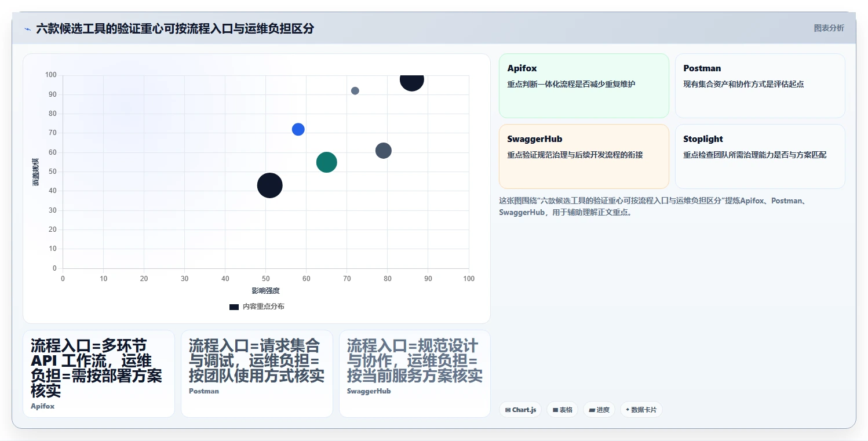Click text 现有集合资产和协作方式是评估起点
Viewport: 868px width, 441px height.
pos(743,84)
